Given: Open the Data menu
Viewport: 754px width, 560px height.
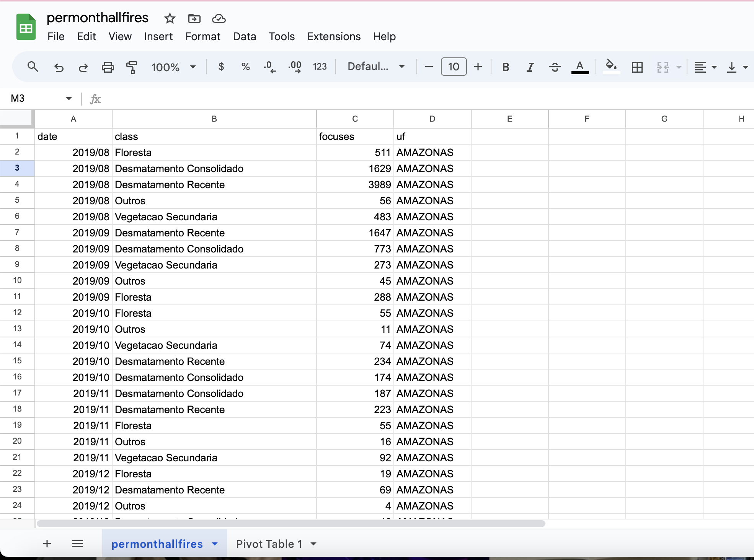Looking at the screenshot, I should (x=245, y=36).
